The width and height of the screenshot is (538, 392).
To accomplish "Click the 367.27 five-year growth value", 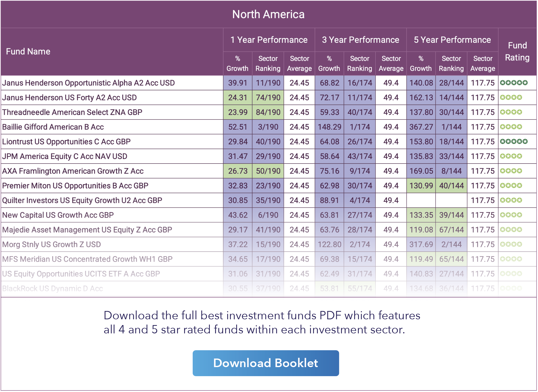I will pyautogui.click(x=421, y=127).
